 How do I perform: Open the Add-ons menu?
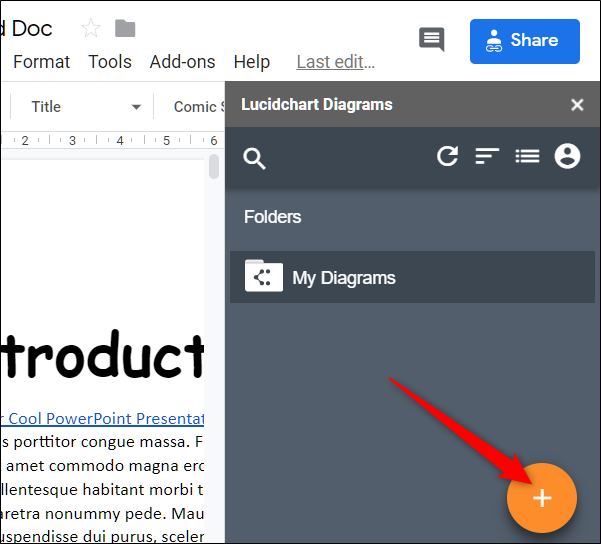pyautogui.click(x=182, y=62)
